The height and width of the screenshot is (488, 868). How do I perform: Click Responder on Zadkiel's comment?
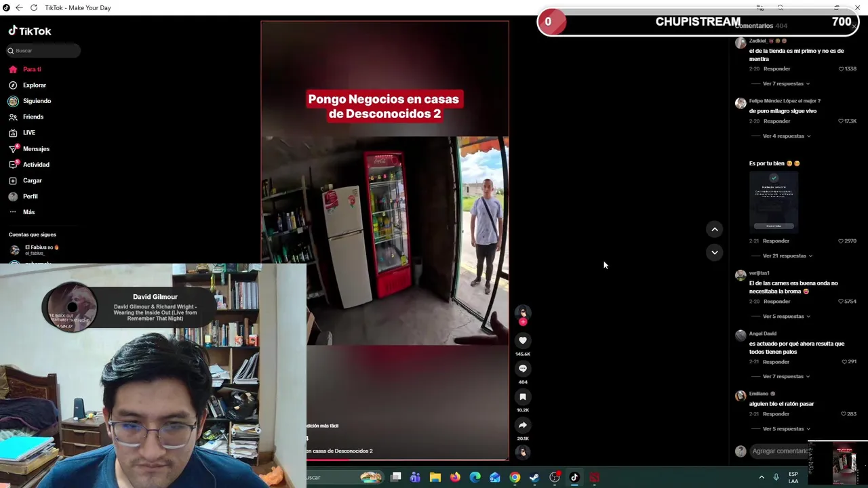(776, 69)
